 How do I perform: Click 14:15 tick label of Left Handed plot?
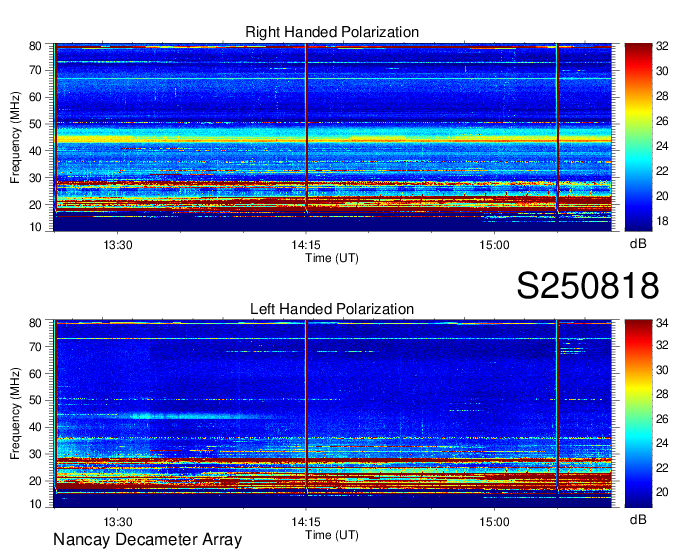pos(306,522)
